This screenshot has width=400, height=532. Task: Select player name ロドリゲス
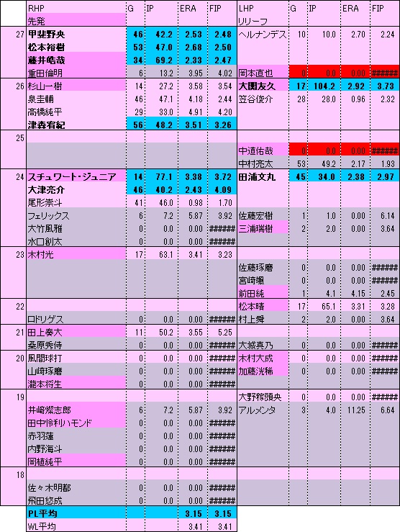[76, 319]
